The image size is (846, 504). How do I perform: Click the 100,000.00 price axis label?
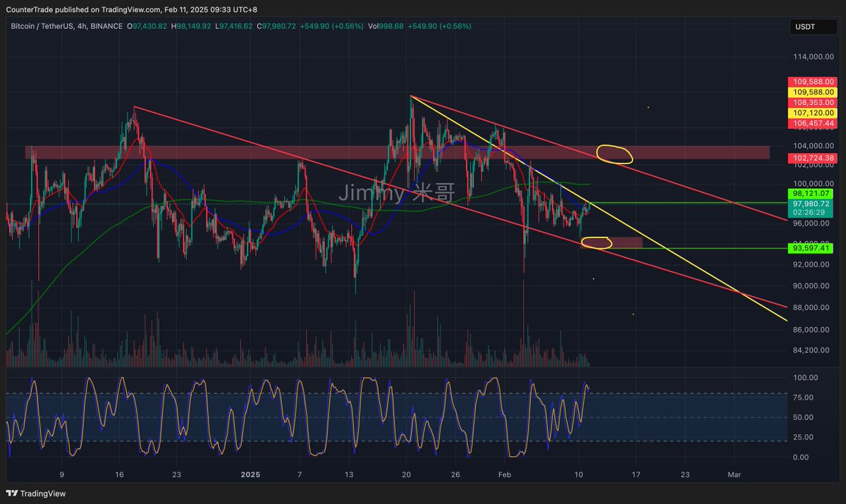[814, 184]
